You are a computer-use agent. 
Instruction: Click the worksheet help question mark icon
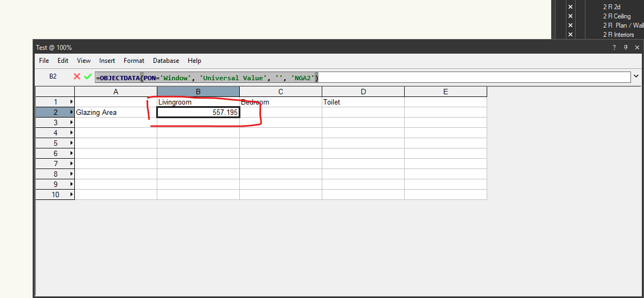click(x=614, y=48)
